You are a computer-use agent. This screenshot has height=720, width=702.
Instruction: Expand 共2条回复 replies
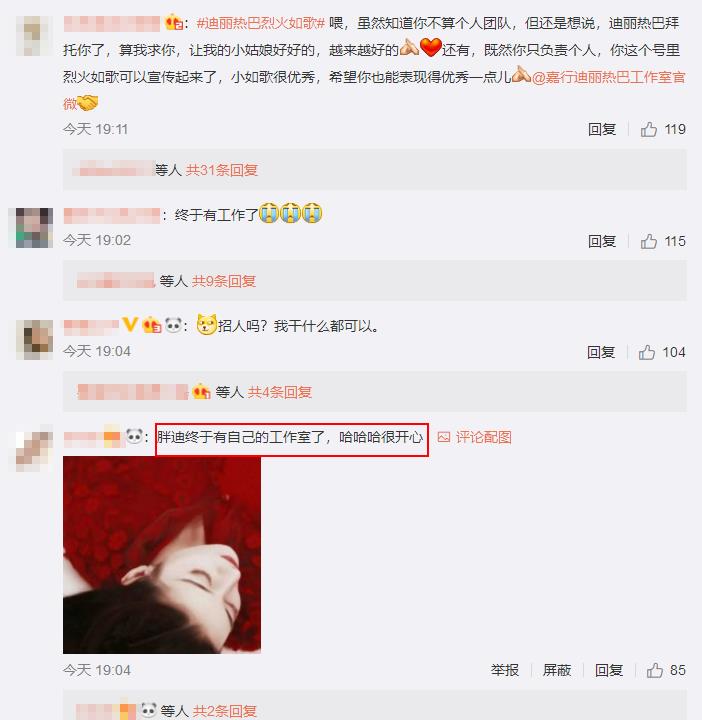tap(225, 711)
